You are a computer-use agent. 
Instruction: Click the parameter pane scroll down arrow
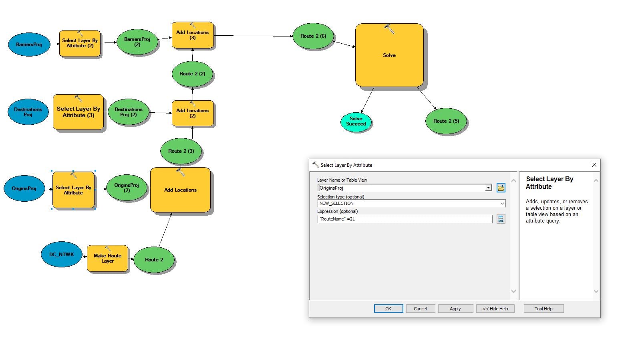514,291
